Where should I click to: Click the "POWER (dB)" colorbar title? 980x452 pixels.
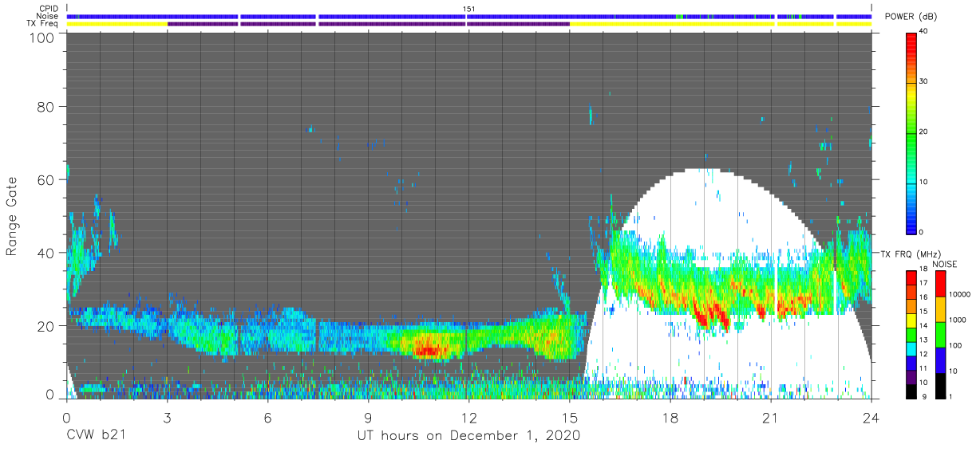[911, 17]
